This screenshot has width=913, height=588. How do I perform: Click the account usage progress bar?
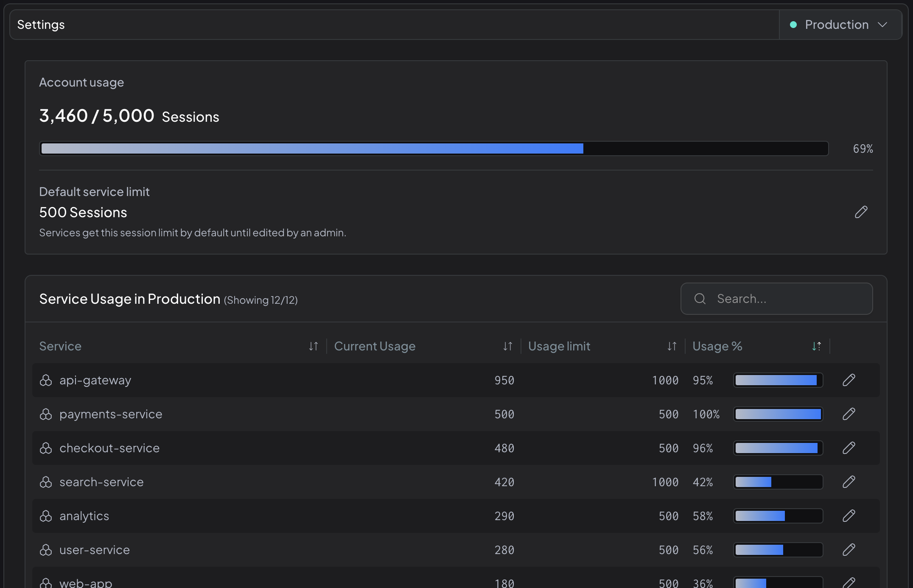[x=434, y=148]
